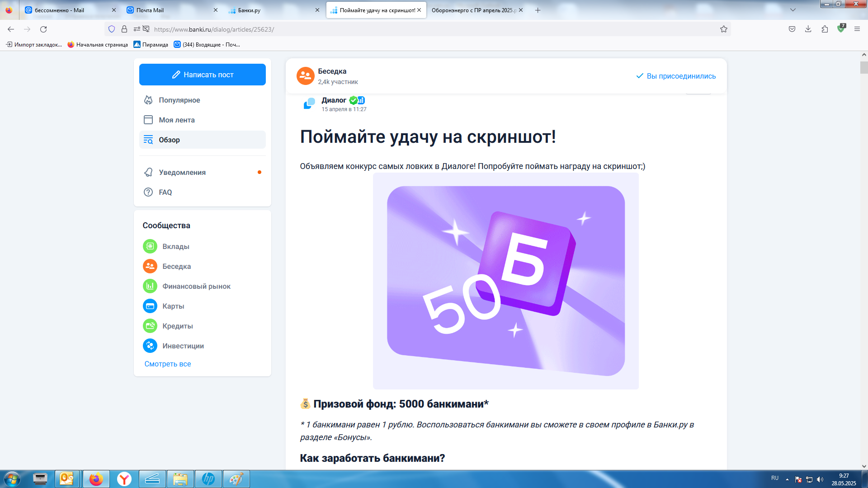Open the Firefox downloads panel
The height and width of the screenshot is (488, 868).
tap(808, 29)
